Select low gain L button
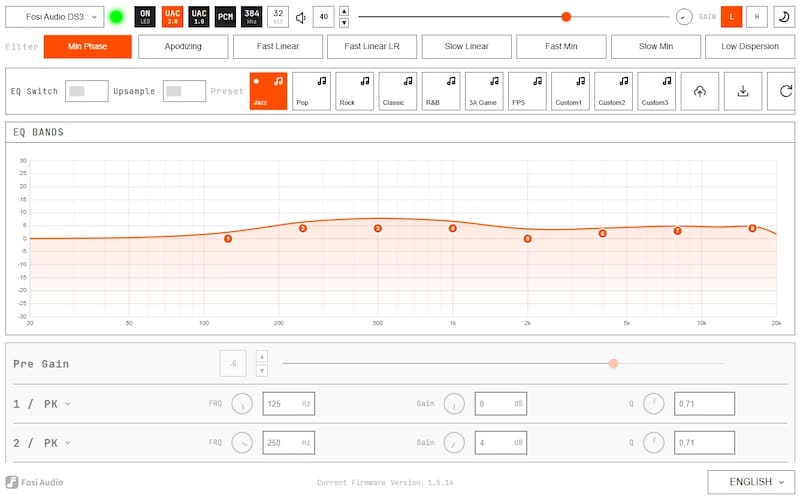Viewport: 800px width, 499px height. pos(732,17)
